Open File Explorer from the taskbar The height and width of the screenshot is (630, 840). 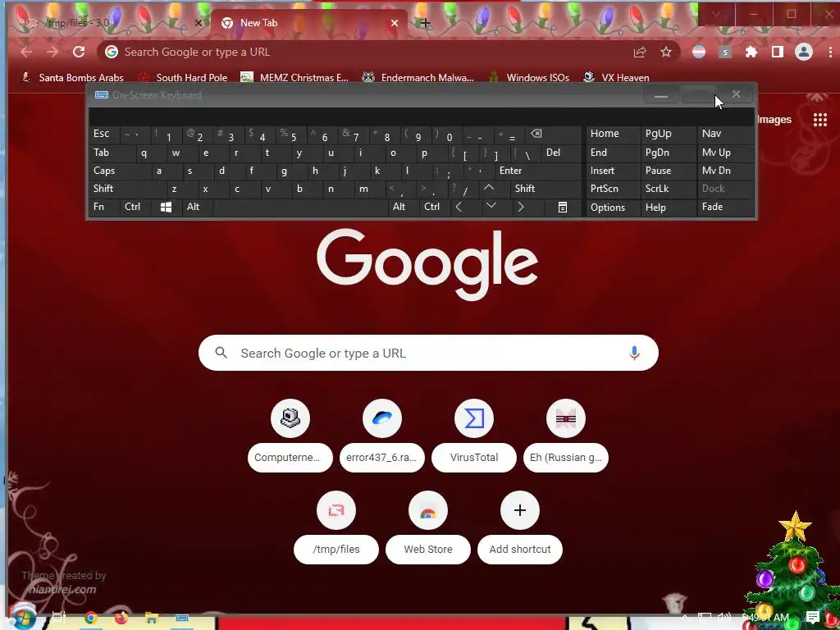pyautogui.click(x=152, y=619)
